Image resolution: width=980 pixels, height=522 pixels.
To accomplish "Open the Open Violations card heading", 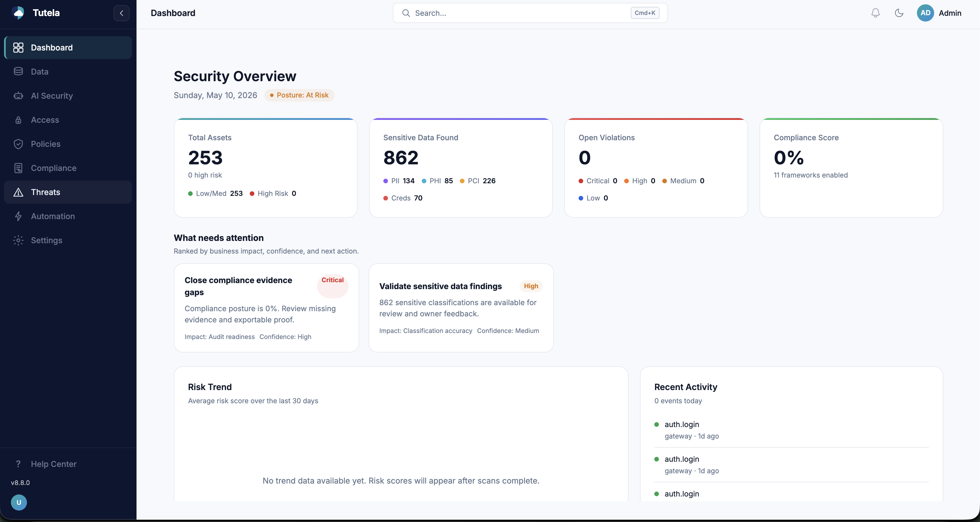I will [606, 137].
